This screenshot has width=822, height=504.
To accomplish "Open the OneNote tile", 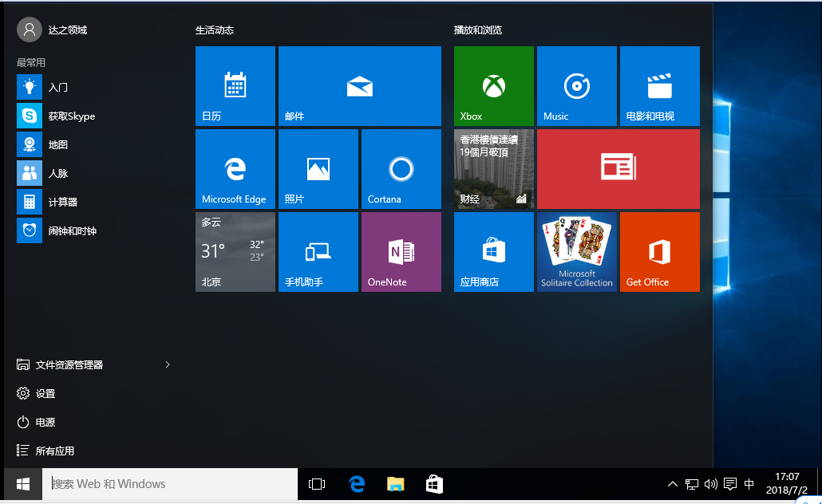I will click(x=401, y=252).
